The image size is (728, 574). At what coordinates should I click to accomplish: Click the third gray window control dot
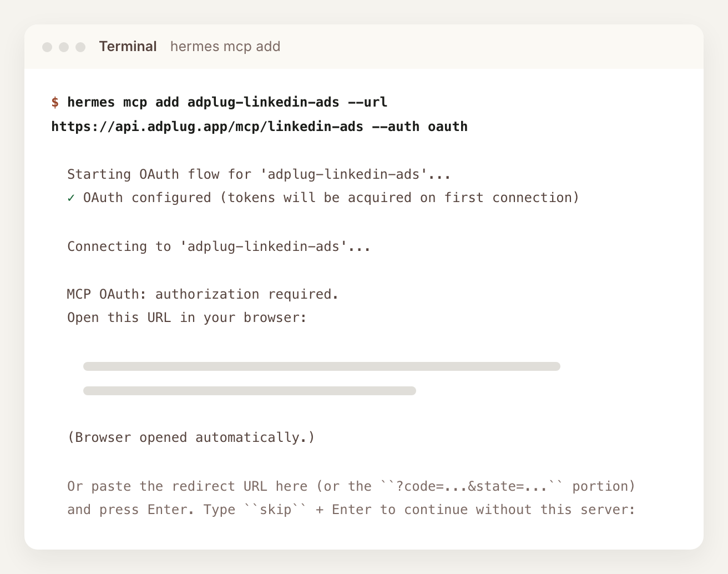80,47
